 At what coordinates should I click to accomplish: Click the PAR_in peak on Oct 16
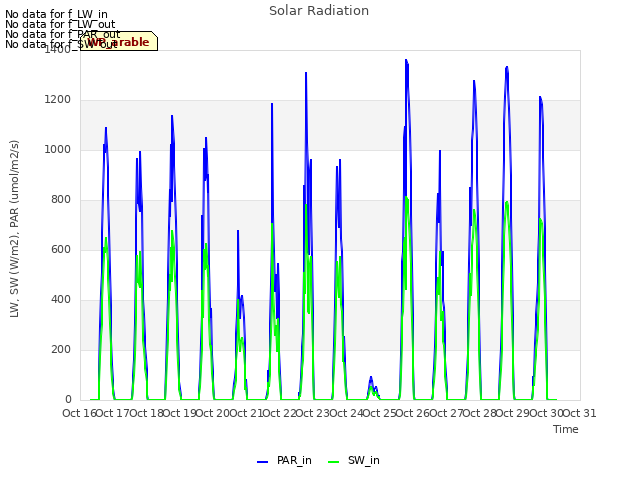[x=106, y=128]
